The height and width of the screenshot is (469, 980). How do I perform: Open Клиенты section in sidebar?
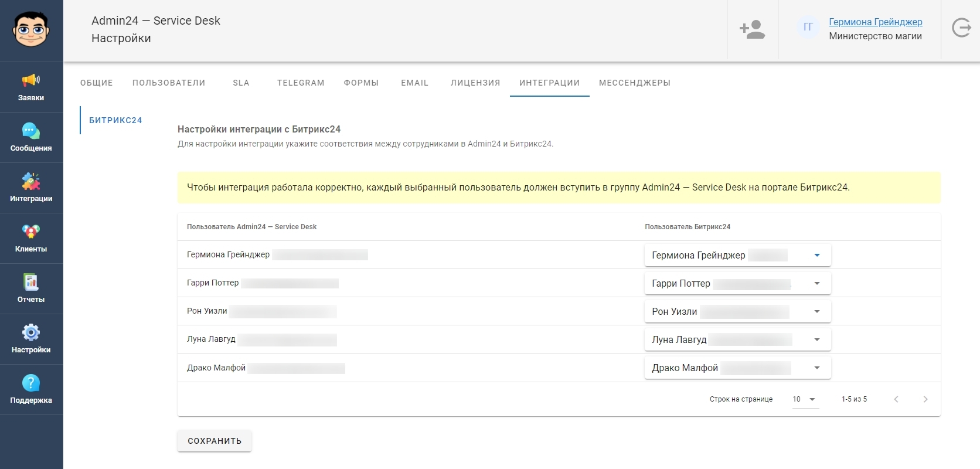[31, 238]
